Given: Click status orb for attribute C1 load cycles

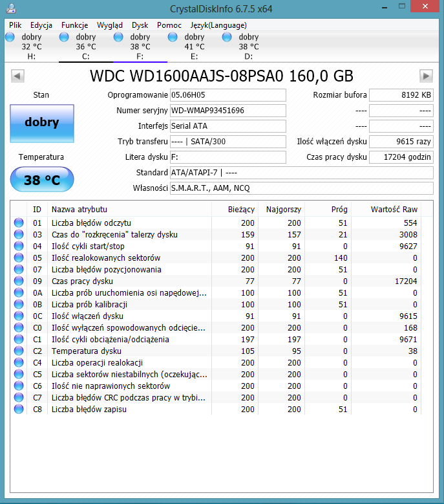Looking at the screenshot, I should pyautogui.click(x=19, y=339).
